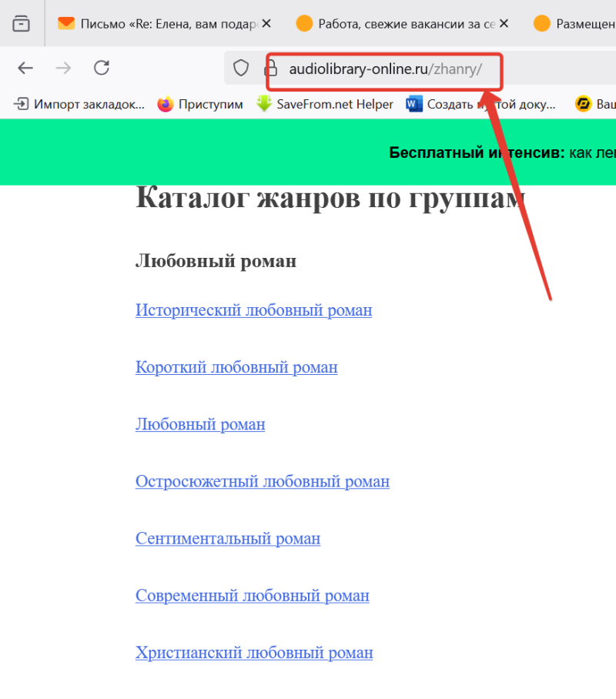Viewport: 616px width, 699px height.
Task: Open "Исторический любовный роман" link
Action: (x=253, y=310)
